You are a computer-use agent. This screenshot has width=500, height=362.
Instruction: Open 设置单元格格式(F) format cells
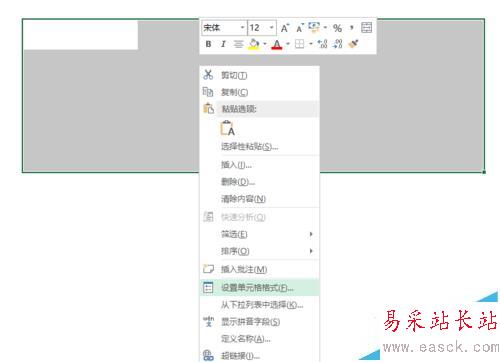tap(259, 288)
